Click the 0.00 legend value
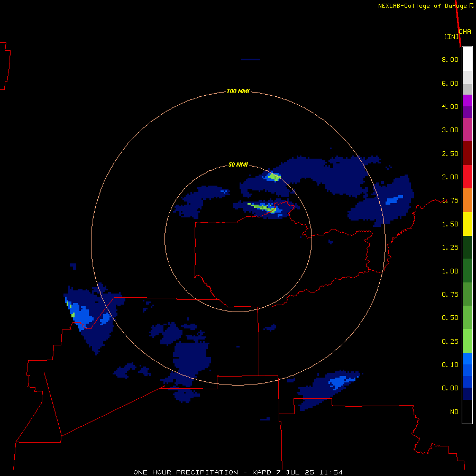476x476 pixels. click(x=450, y=388)
